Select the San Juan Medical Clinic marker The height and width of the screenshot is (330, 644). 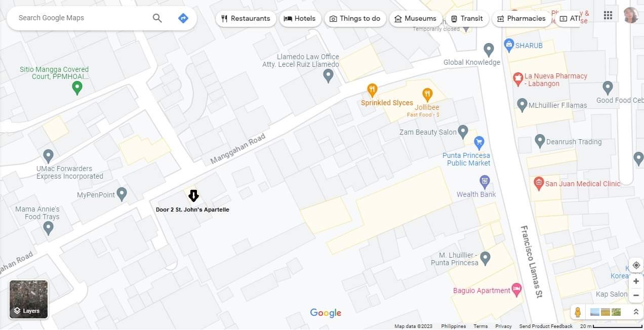tap(539, 183)
